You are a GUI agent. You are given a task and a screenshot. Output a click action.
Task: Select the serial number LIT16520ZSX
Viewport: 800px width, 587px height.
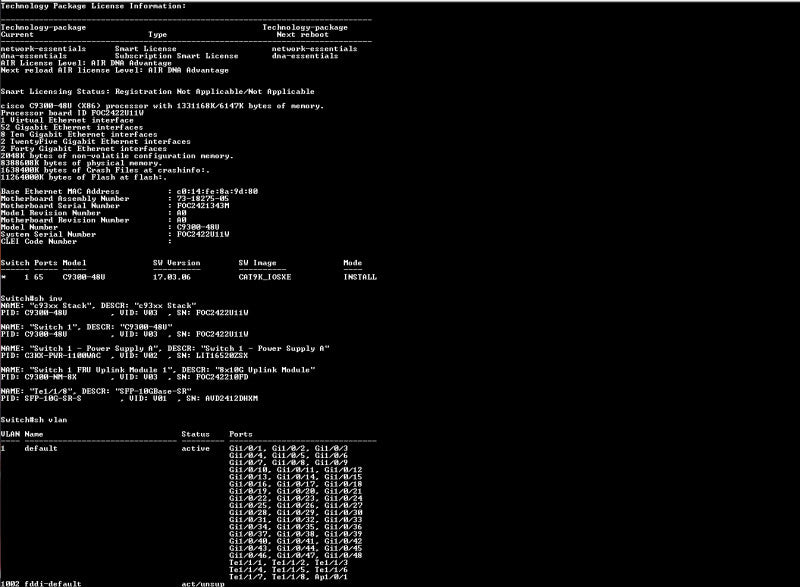point(222,356)
